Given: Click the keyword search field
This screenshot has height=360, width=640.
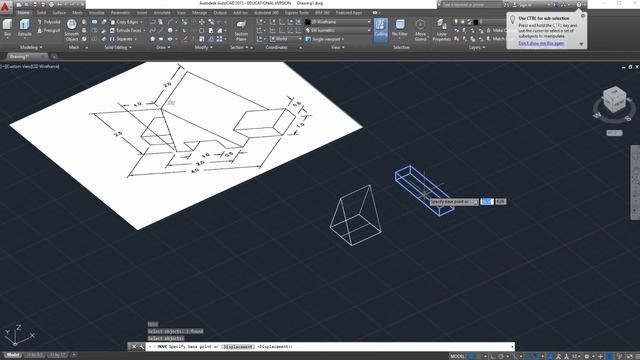Looking at the screenshot, I should tap(471, 4).
